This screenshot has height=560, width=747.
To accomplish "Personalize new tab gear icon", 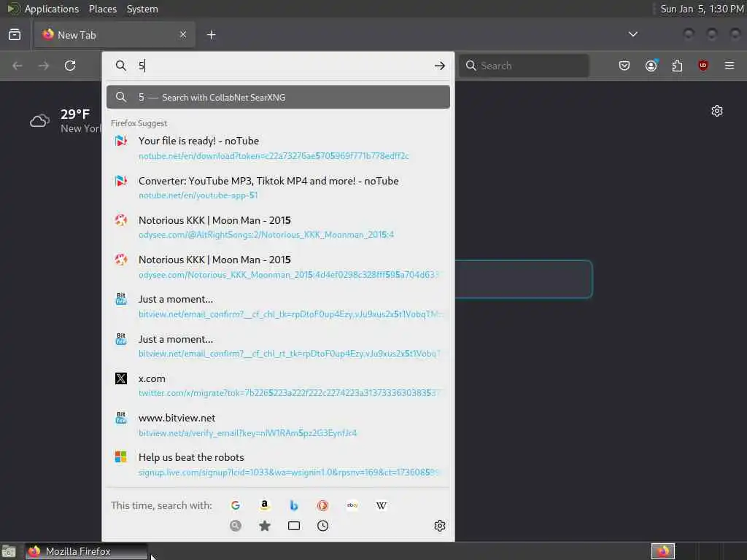I will coord(717,111).
